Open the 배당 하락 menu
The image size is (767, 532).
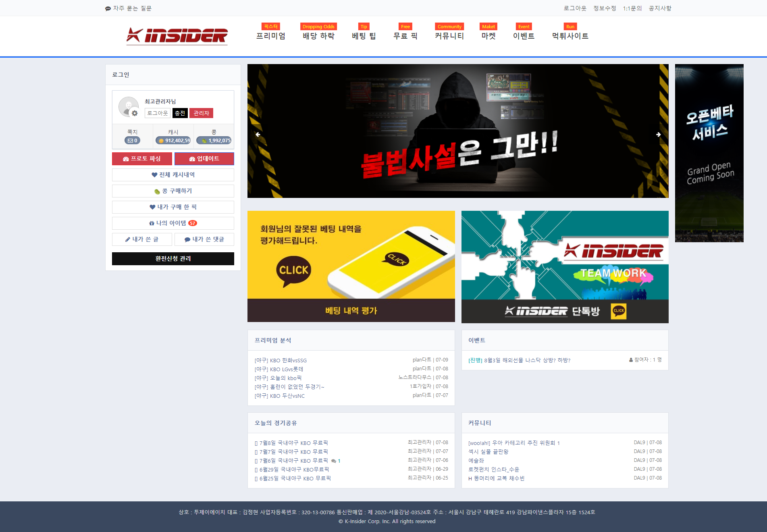(318, 36)
